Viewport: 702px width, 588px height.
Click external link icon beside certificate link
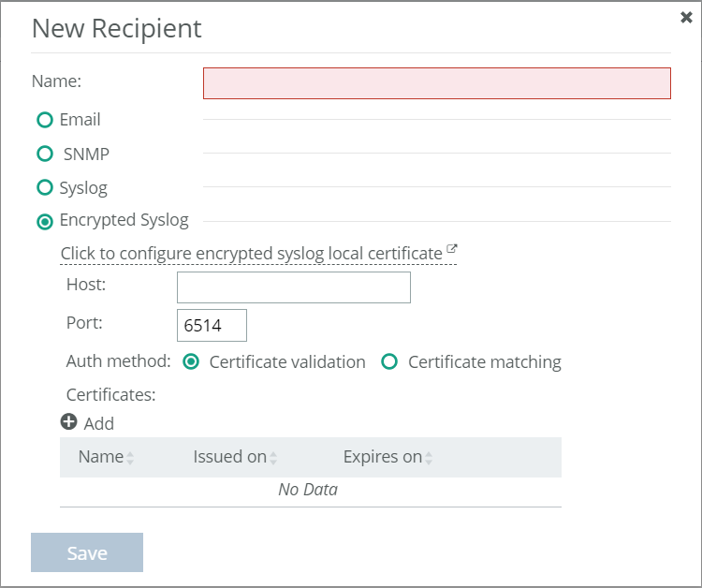coord(452,249)
